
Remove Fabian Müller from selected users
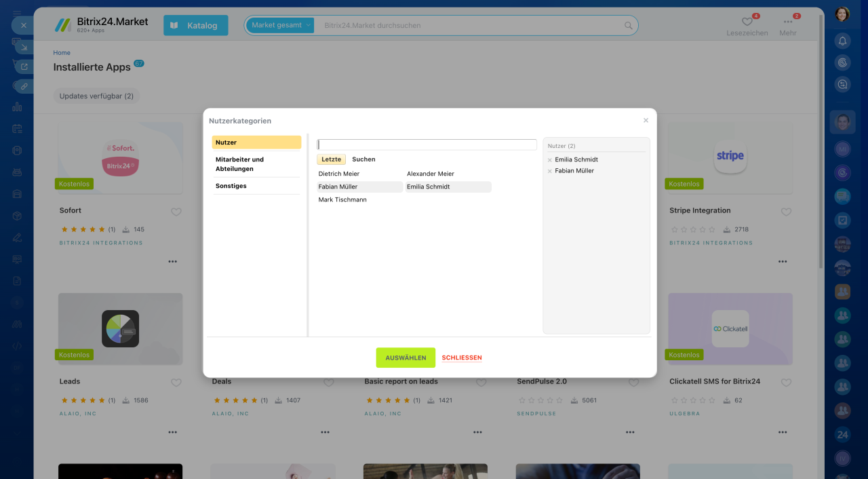(550, 171)
